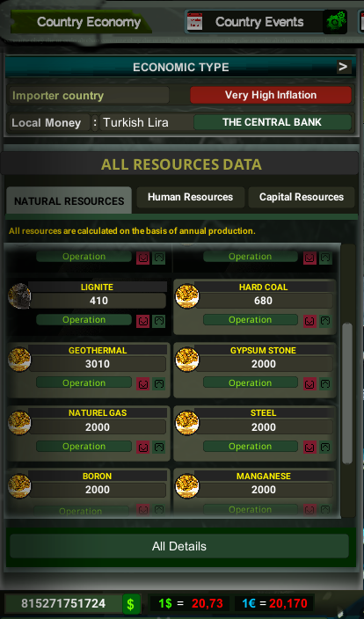
Task: Click the Hard Coal Operation button
Action: point(251,320)
